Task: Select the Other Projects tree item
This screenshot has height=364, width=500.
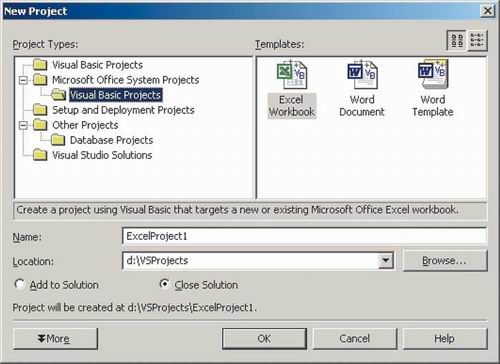Action: (x=85, y=125)
